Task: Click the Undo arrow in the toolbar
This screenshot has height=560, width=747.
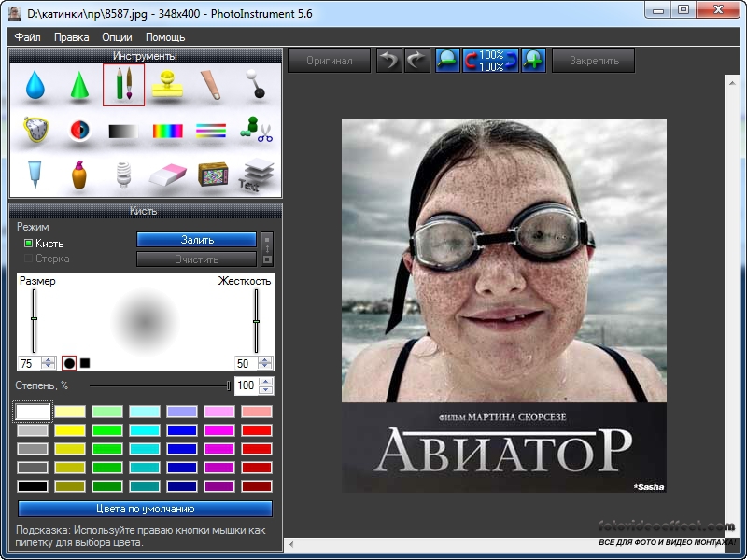Action: pos(388,61)
